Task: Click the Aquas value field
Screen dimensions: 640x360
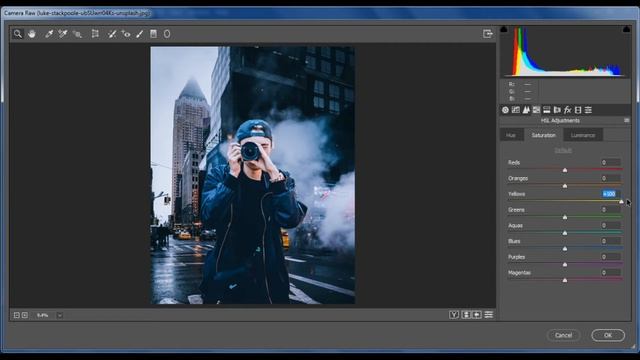Action: coord(610,225)
